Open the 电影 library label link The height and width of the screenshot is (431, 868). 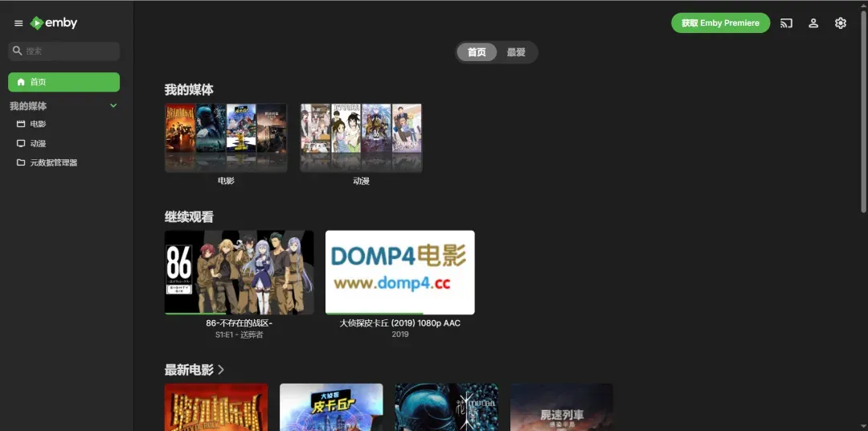pos(226,181)
